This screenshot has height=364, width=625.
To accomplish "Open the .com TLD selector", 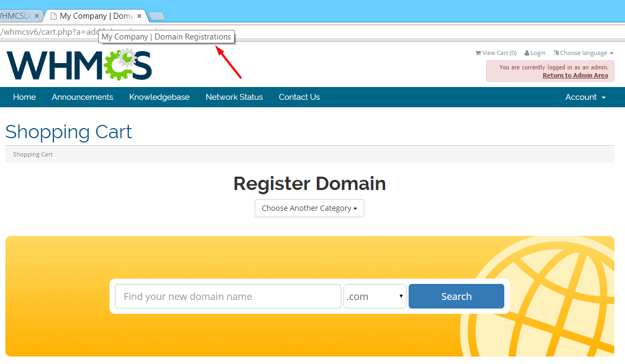I will point(374,296).
